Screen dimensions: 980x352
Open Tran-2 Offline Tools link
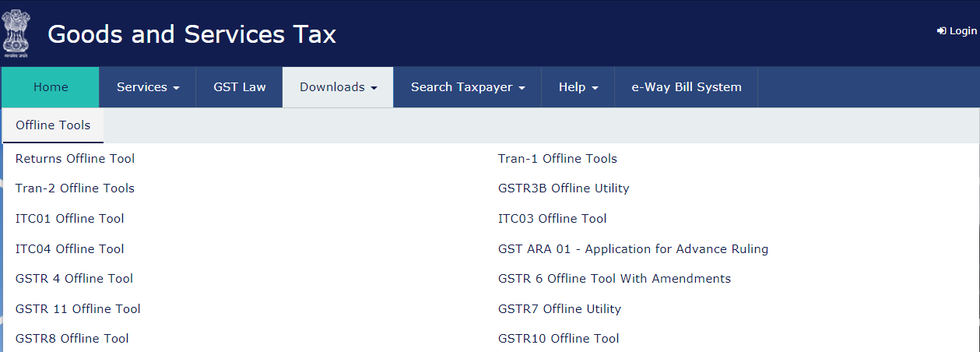(75, 188)
